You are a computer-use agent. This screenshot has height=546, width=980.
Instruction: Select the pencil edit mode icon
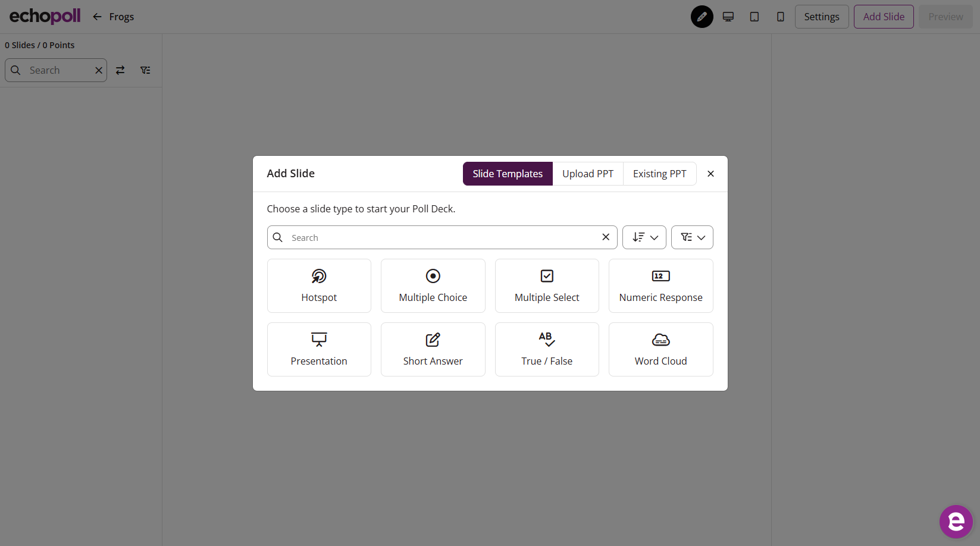pos(702,17)
